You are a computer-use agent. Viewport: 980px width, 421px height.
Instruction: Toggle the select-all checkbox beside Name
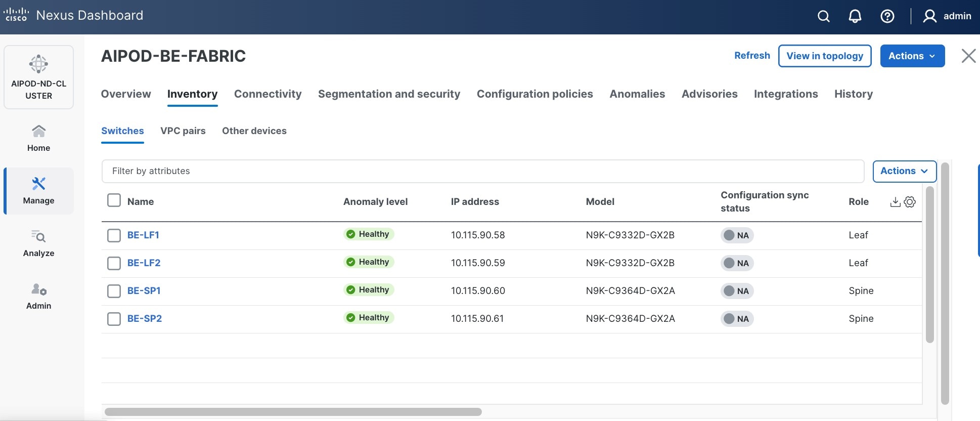click(114, 200)
